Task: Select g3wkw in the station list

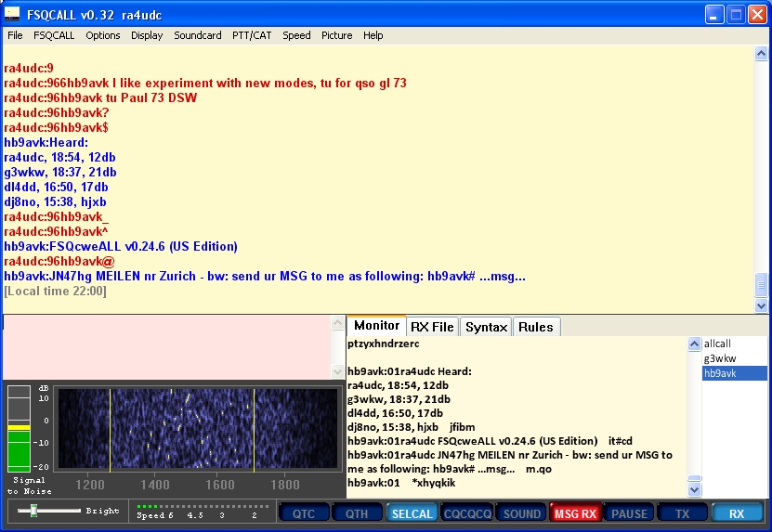Action: [x=719, y=358]
